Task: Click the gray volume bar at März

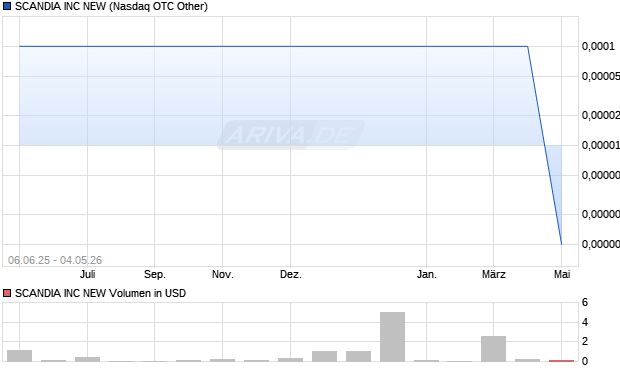Action: pos(493,349)
